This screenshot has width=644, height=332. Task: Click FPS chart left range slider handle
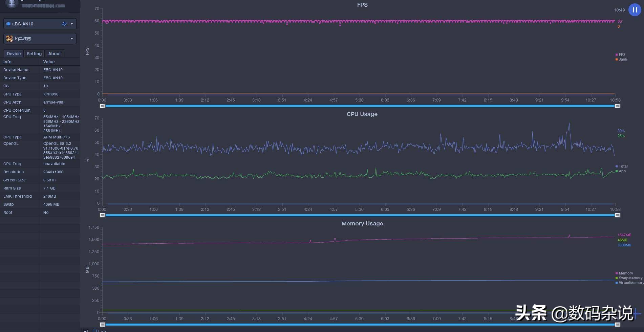pyautogui.click(x=103, y=106)
